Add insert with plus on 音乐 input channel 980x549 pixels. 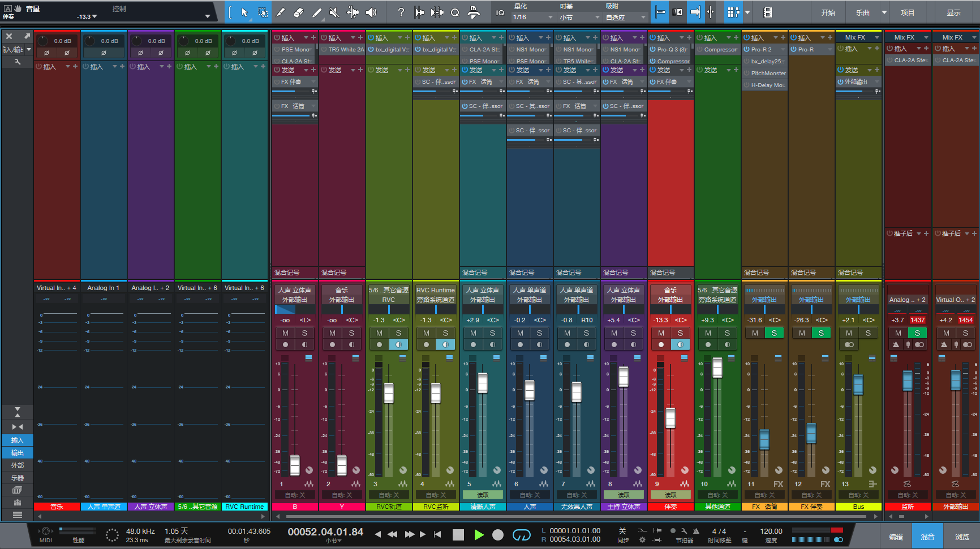point(75,66)
